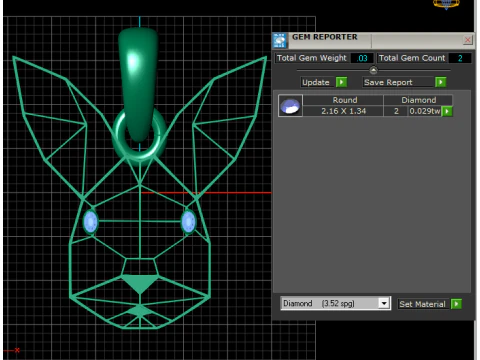Click the Total Gem Weight value .03
The width and height of the screenshot is (480, 360).
pyautogui.click(x=362, y=58)
